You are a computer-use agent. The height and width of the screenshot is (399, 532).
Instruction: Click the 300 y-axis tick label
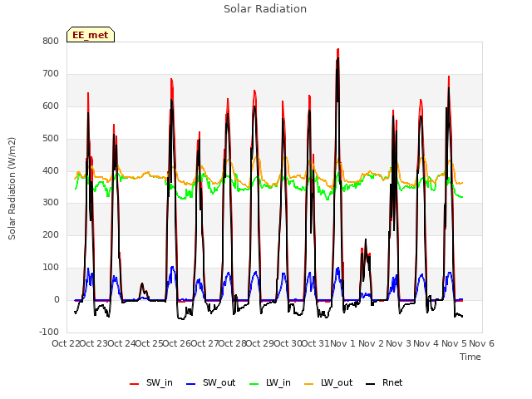coord(51,203)
